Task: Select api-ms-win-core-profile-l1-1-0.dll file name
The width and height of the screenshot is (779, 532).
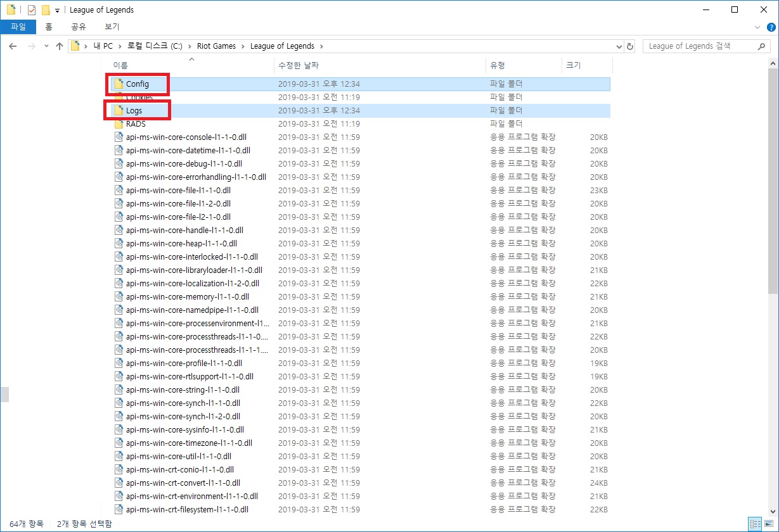Action: pyautogui.click(x=184, y=364)
